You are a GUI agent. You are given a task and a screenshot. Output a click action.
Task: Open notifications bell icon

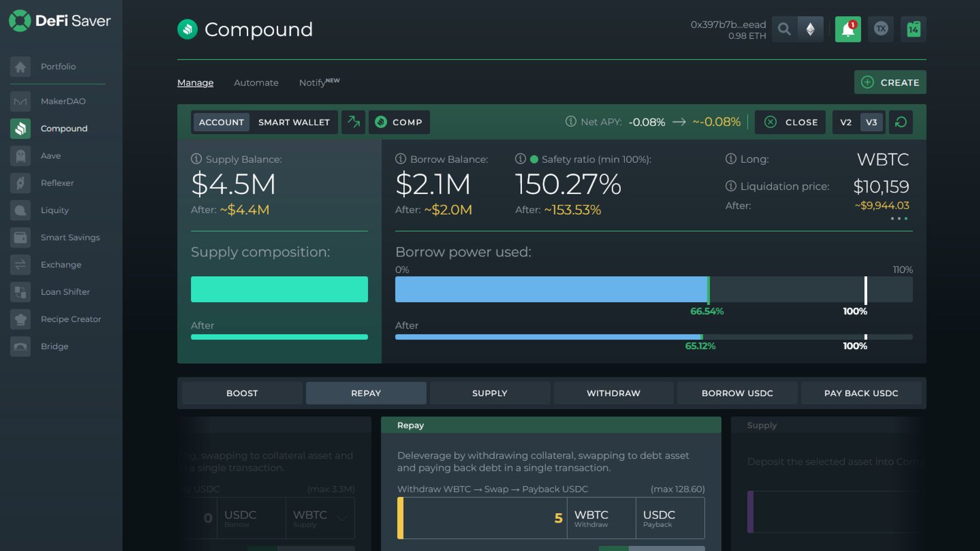848,29
